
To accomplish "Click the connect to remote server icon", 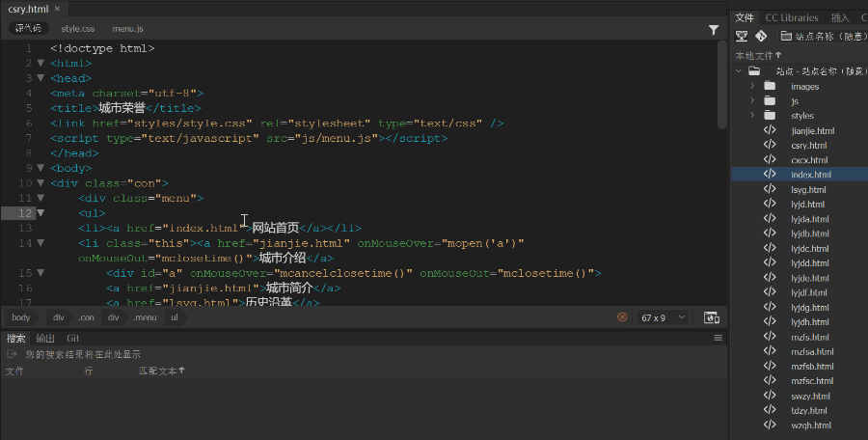I will [742, 36].
